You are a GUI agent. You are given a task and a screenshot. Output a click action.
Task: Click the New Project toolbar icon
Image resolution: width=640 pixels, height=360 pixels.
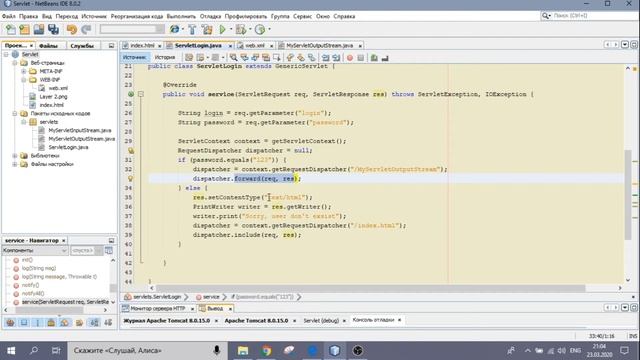(24, 29)
